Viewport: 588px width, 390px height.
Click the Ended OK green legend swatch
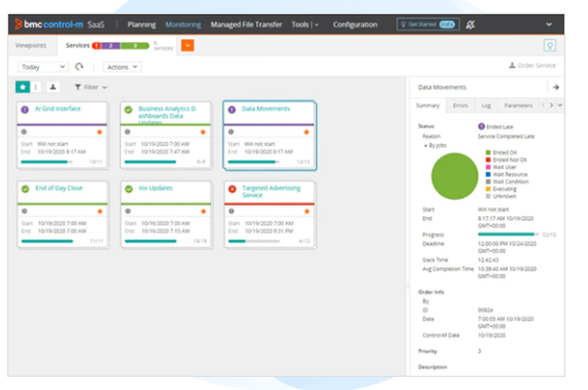pyautogui.click(x=489, y=153)
